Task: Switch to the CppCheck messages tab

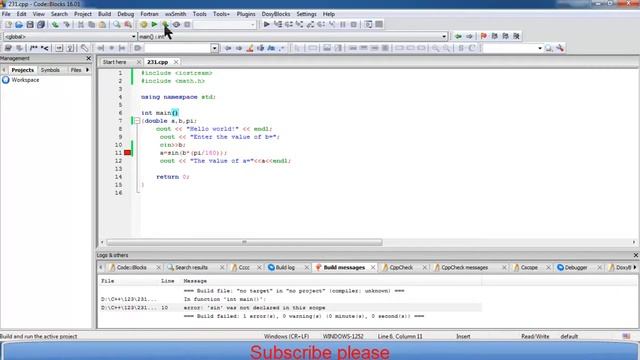Action: point(464,267)
